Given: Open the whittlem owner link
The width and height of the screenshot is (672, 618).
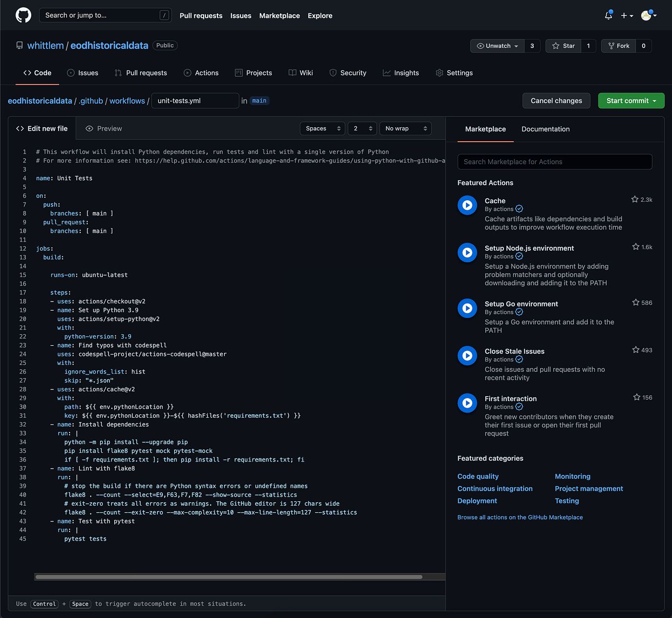Looking at the screenshot, I should [x=46, y=46].
